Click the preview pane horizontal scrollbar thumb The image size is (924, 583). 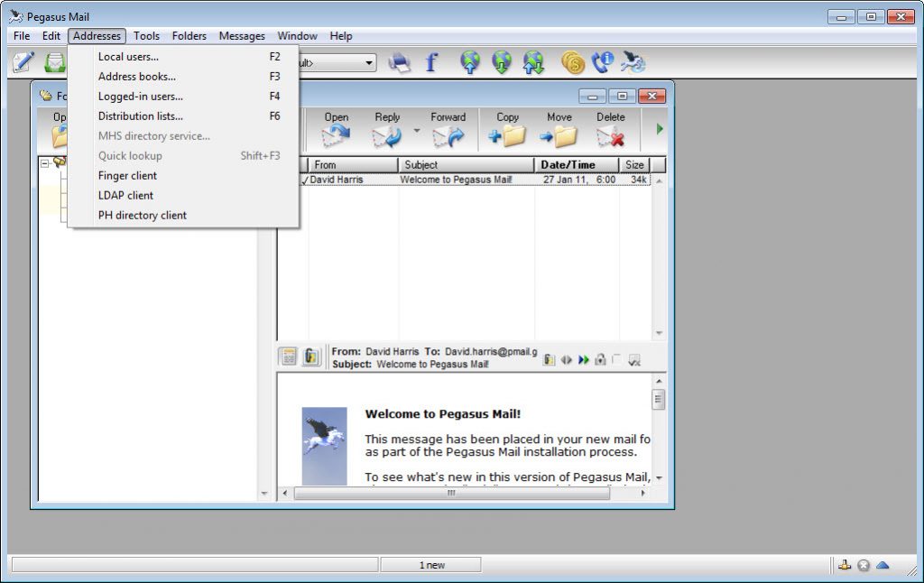(451, 493)
